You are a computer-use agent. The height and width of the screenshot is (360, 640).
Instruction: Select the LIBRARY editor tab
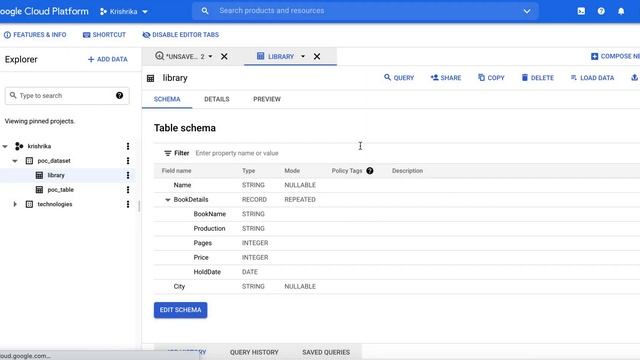pos(281,56)
